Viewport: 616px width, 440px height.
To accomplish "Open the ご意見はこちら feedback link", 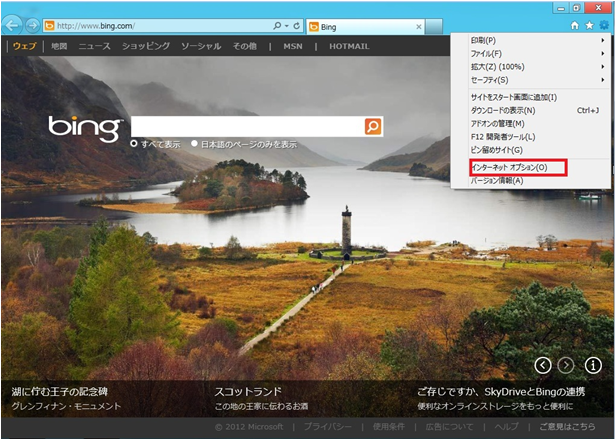I will coord(567,427).
